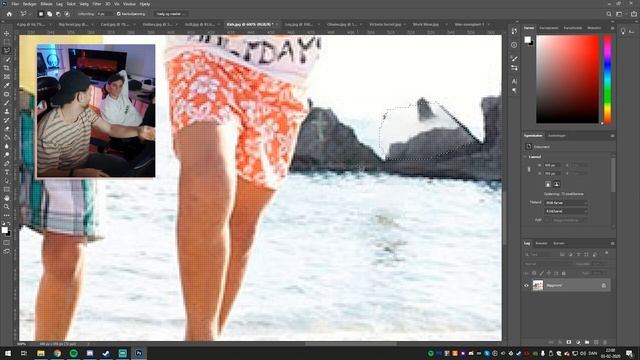Switch to the Kanaler tab
Viewport: 640px width, 360px height.
pyautogui.click(x=541, y=243)
